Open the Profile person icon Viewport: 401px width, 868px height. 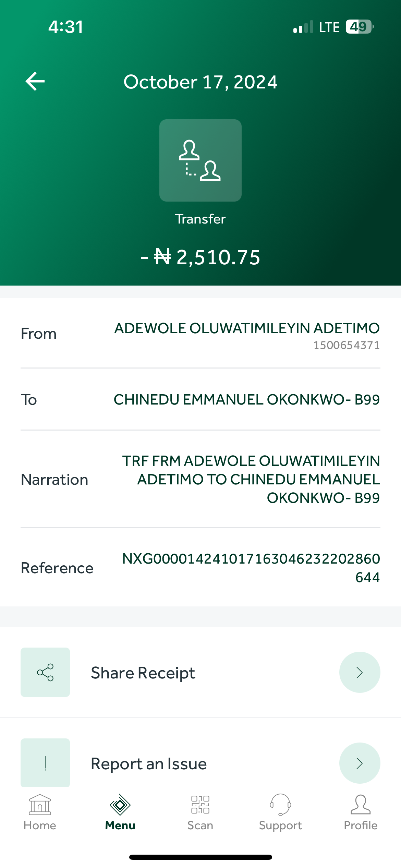(x=361, y=805)
